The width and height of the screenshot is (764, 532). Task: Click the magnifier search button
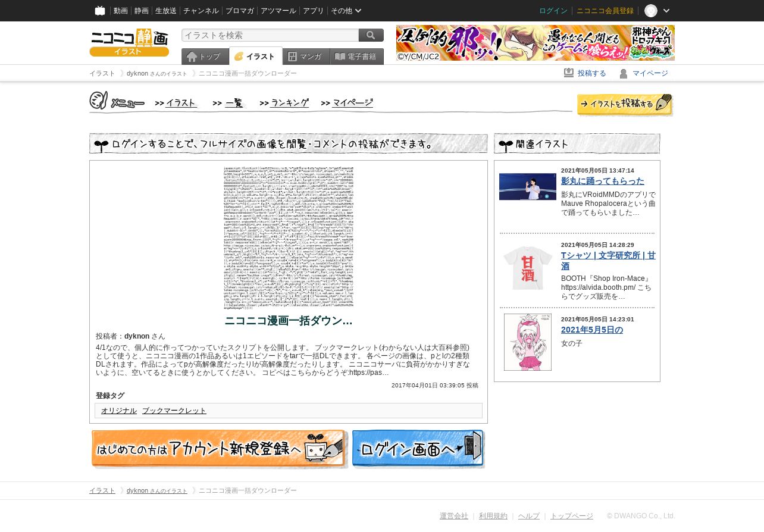pyautogui.click(x=371, y=35)
